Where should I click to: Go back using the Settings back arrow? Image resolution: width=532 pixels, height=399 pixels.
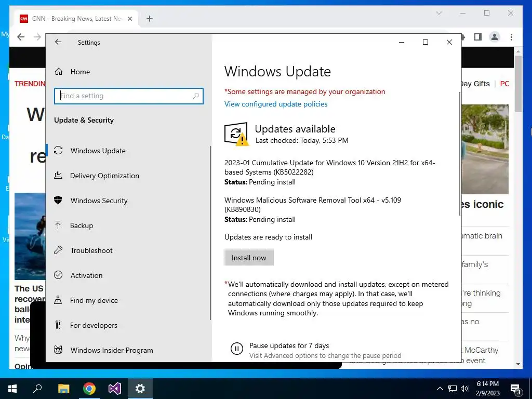(58, 42)
